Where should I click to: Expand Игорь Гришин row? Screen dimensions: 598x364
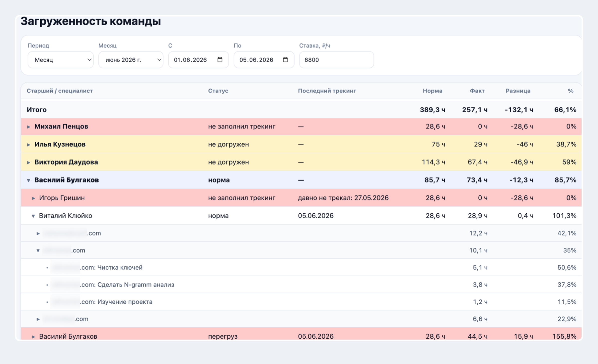pyautogui.click(x=33, y=198)
